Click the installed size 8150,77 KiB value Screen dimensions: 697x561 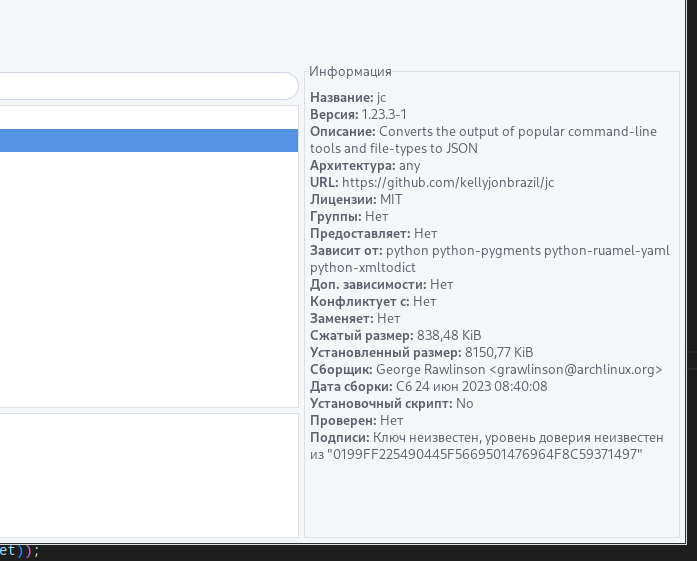click(x=499, y=352)
